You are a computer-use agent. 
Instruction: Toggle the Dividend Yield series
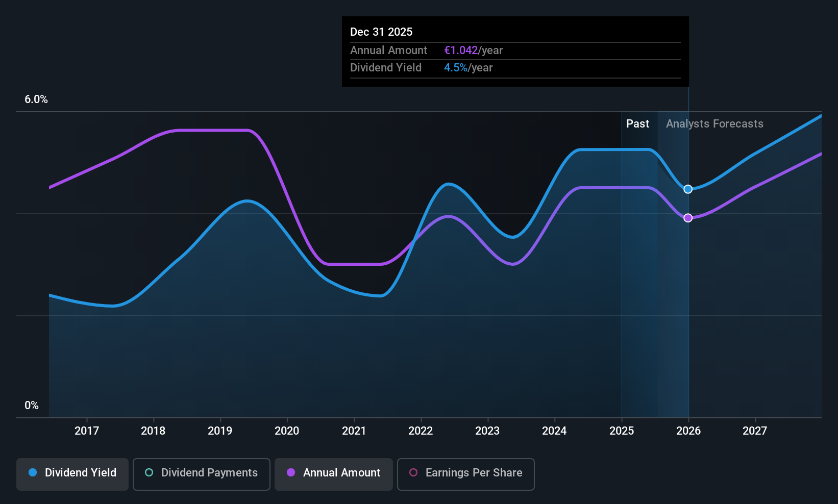[72, 474]
